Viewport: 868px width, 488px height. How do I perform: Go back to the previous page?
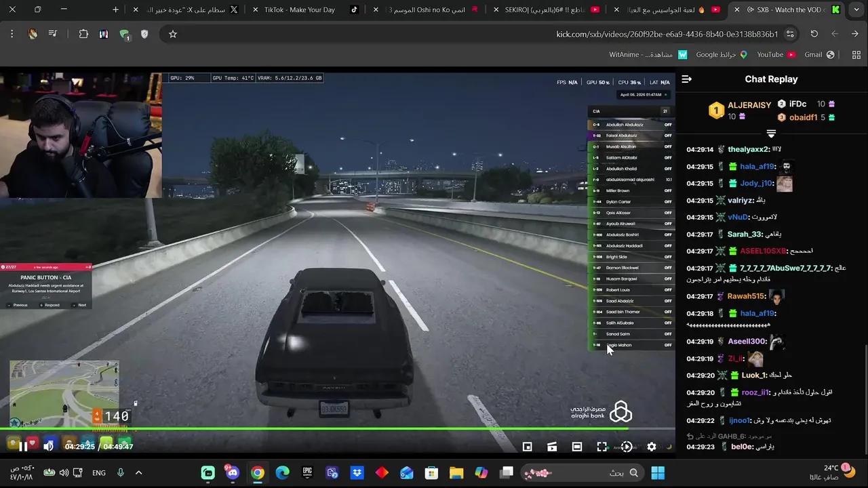click(x=855, y=34)
